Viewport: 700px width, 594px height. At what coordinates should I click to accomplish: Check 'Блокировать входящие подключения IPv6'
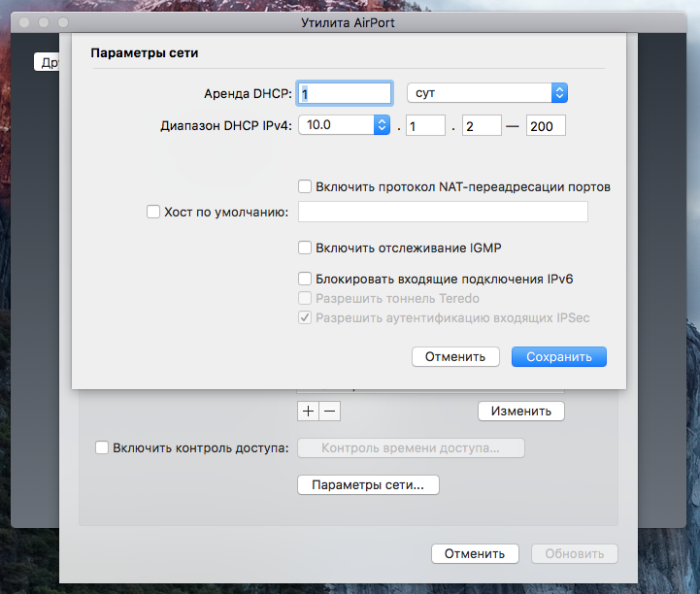305,279
